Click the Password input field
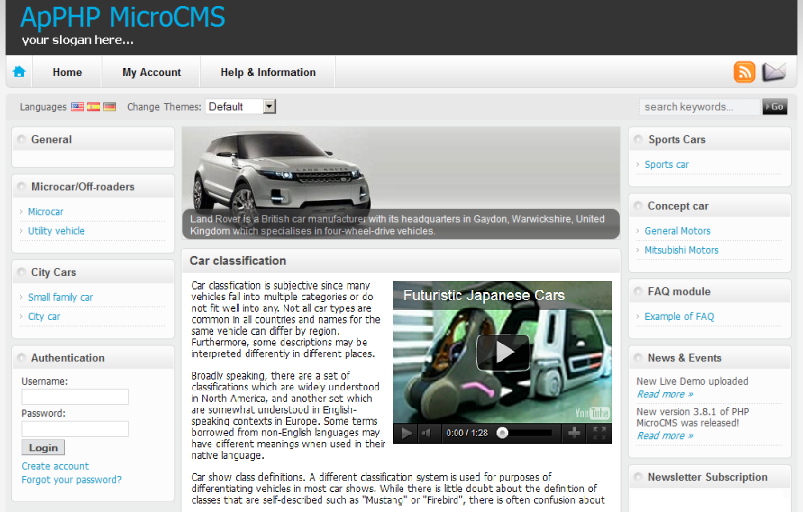 [x=75, y=429]
